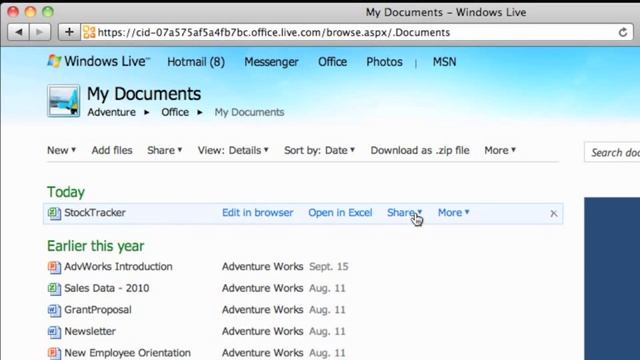Image resolution: width=640 pixels, height=360 pixels.
Task: Click the reload page icon
Action: pyautogui.click(x=622, y=32)
